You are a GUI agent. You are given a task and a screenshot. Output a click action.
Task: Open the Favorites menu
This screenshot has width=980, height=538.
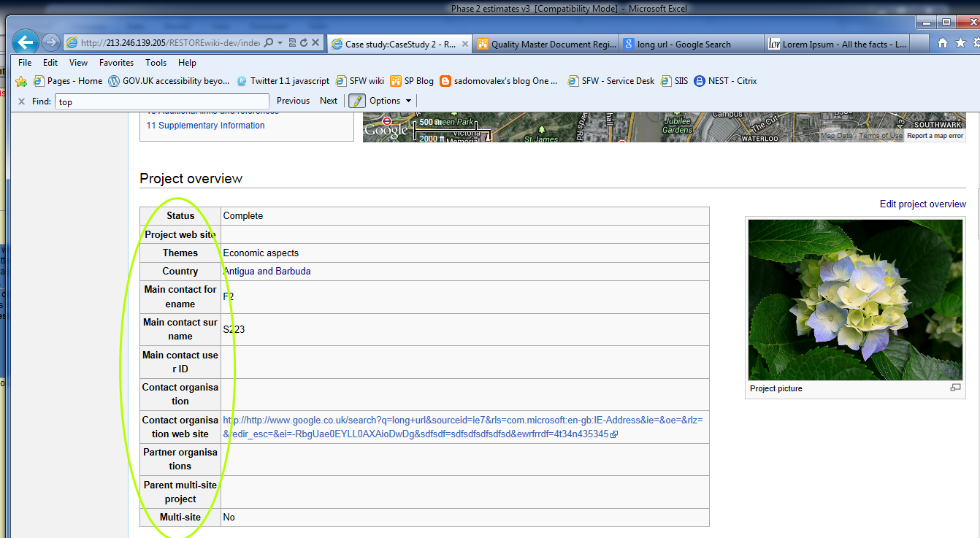[116, 63]
